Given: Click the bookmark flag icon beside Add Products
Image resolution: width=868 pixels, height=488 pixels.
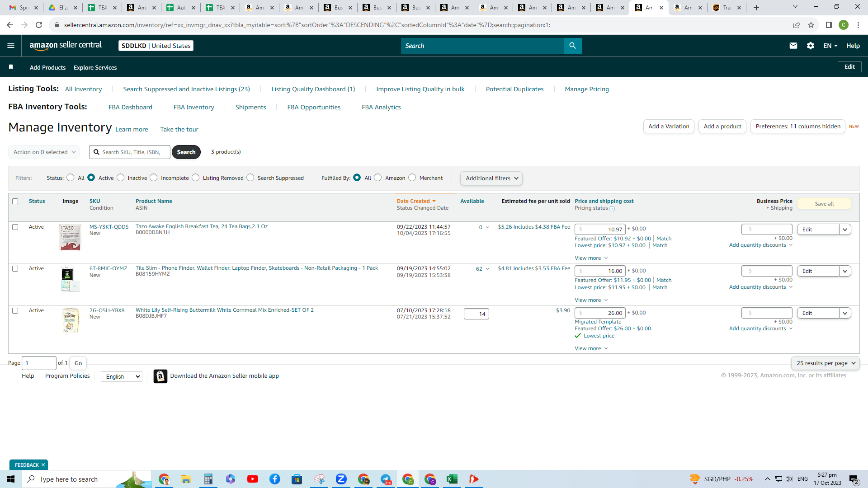Looking at the screenshot, I should point(11,67).
